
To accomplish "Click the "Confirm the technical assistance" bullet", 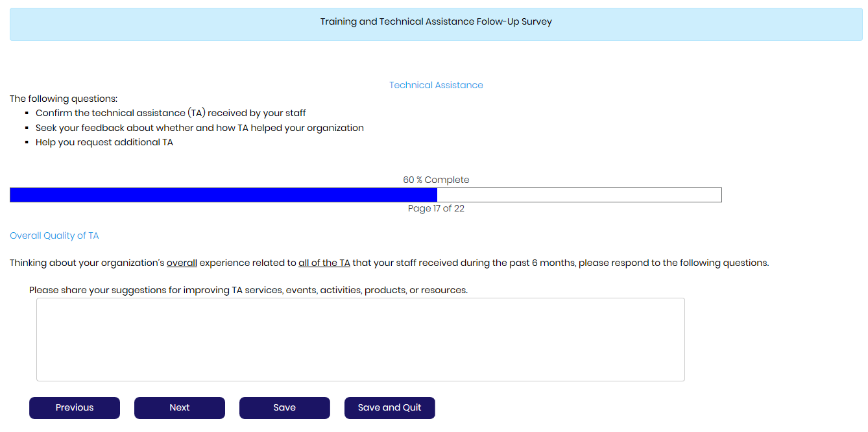I will coord(171,113).
